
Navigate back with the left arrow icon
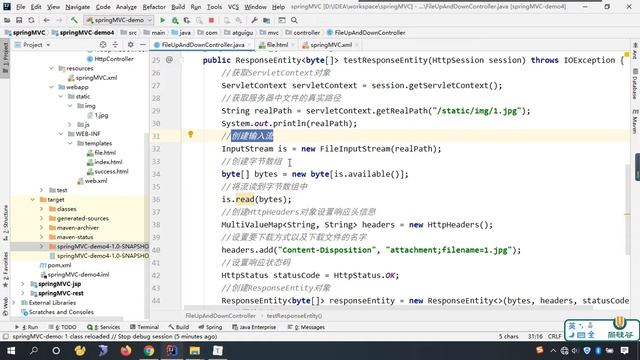[x=47, y=20]
